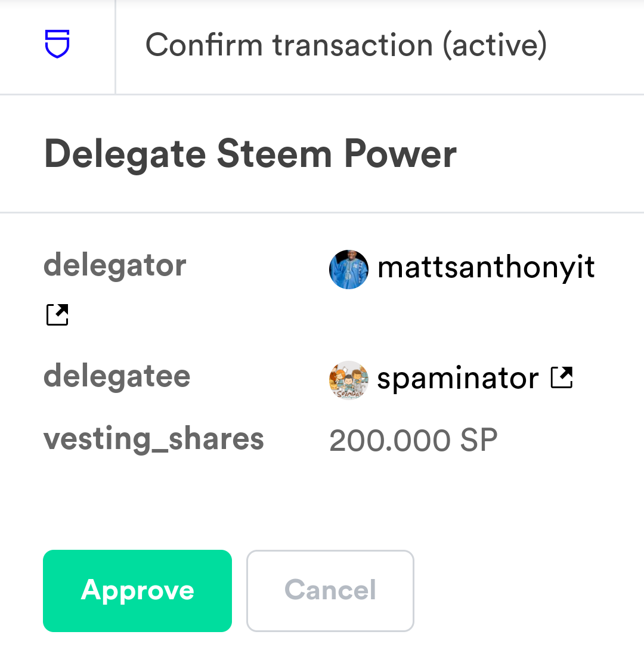Click the word transaction in header
The height and width of the screenshot is (647, 644).
(352, 45)
